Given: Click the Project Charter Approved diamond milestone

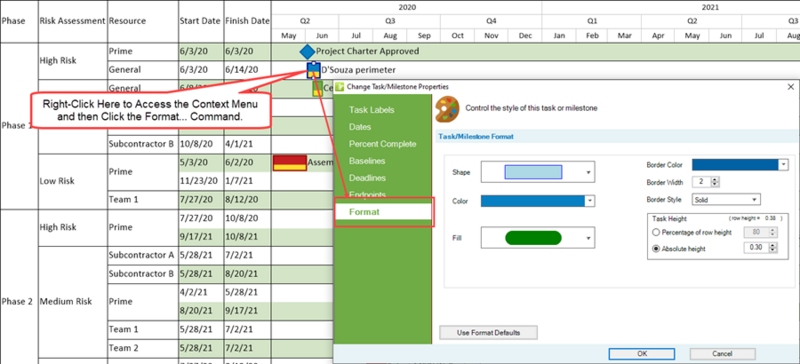Looking at the screenshot, I should pos(307,52).
